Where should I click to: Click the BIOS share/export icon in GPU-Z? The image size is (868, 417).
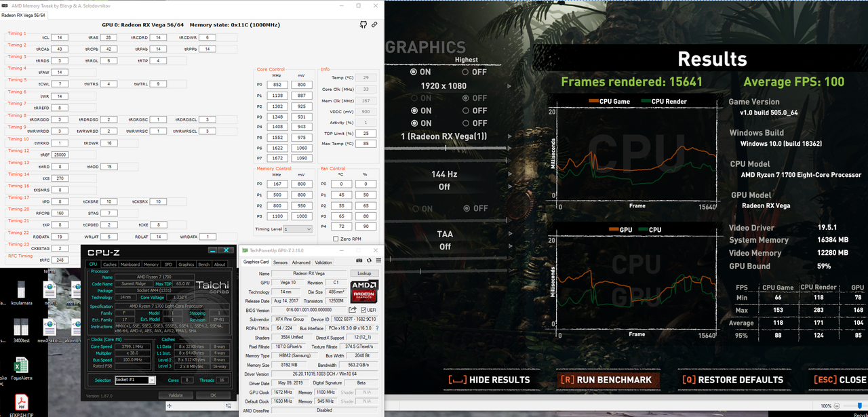(x=353, y=310)
